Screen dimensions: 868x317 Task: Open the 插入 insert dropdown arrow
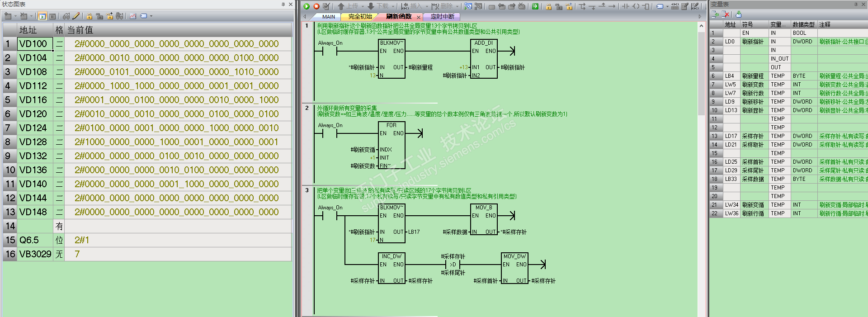tap(427, 6)
